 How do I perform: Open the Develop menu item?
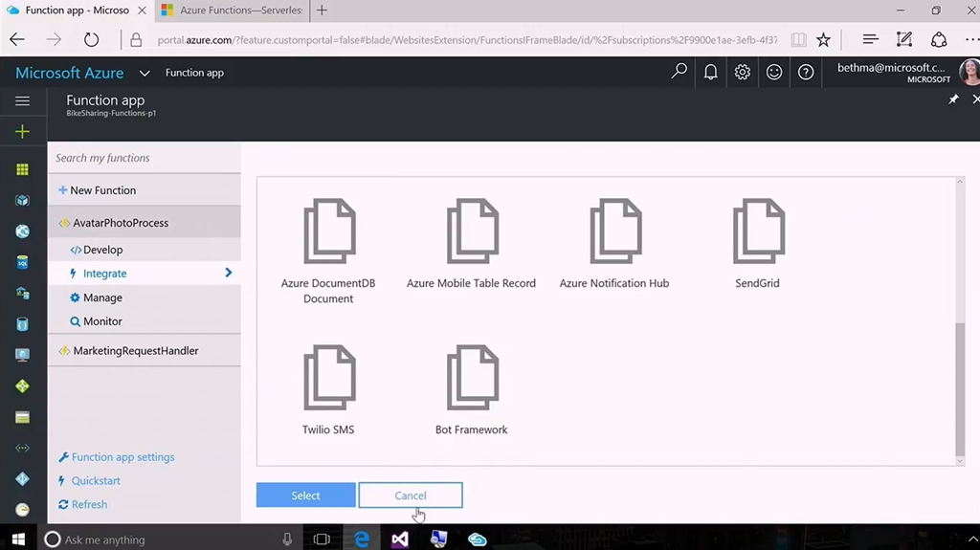(102, 250)
